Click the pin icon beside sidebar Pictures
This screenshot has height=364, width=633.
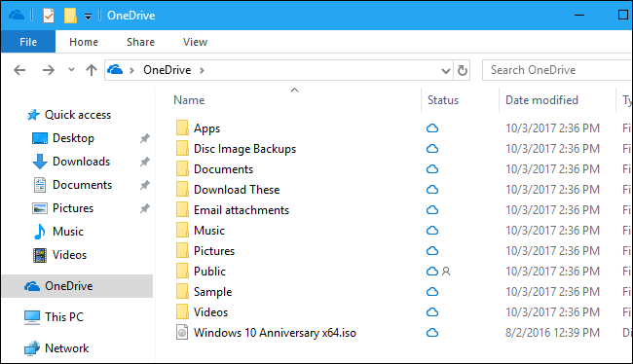(144, 209)
